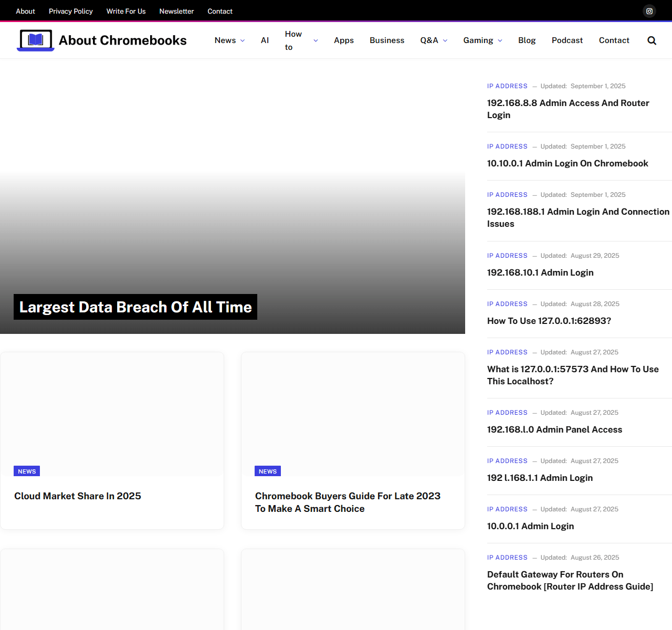Expand the Gaming dropdown menu
The image size is (672, 630).
pyautogui.click(x=482, y=40)
